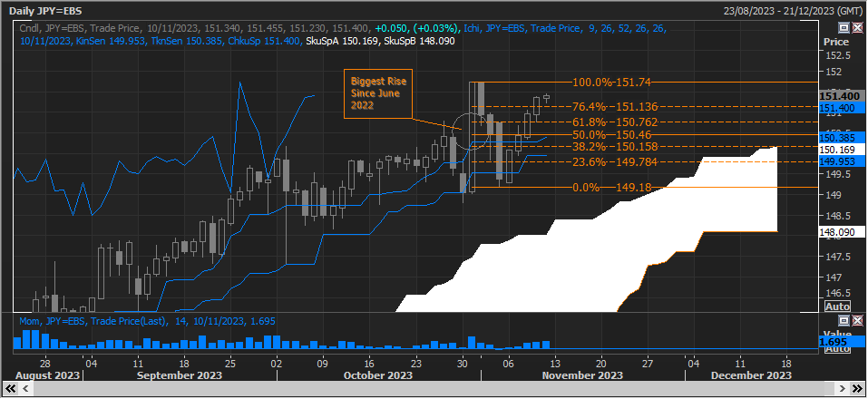Close the price chart pane
The image size is (868, 399).
click(857, 27)
